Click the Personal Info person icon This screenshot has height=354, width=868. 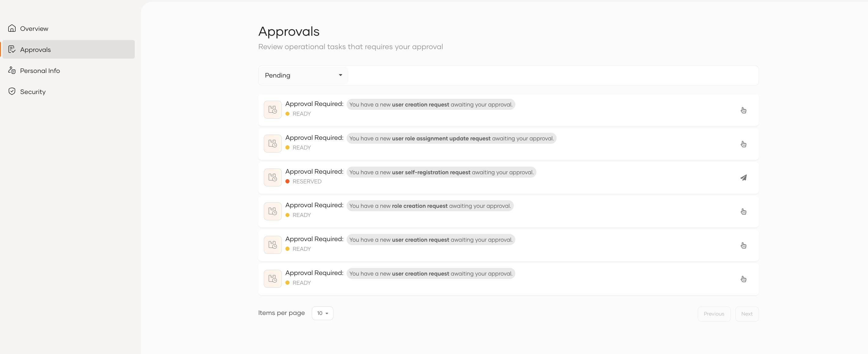(x=12, y=70)
